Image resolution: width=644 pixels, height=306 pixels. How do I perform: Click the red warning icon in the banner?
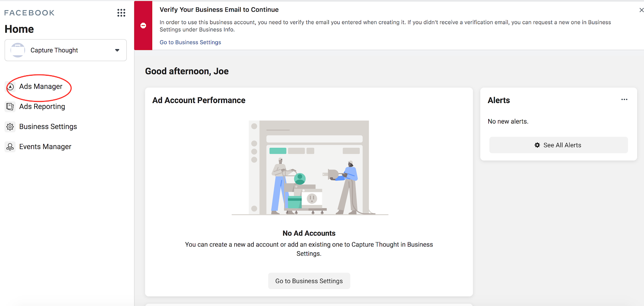(143, 26)
